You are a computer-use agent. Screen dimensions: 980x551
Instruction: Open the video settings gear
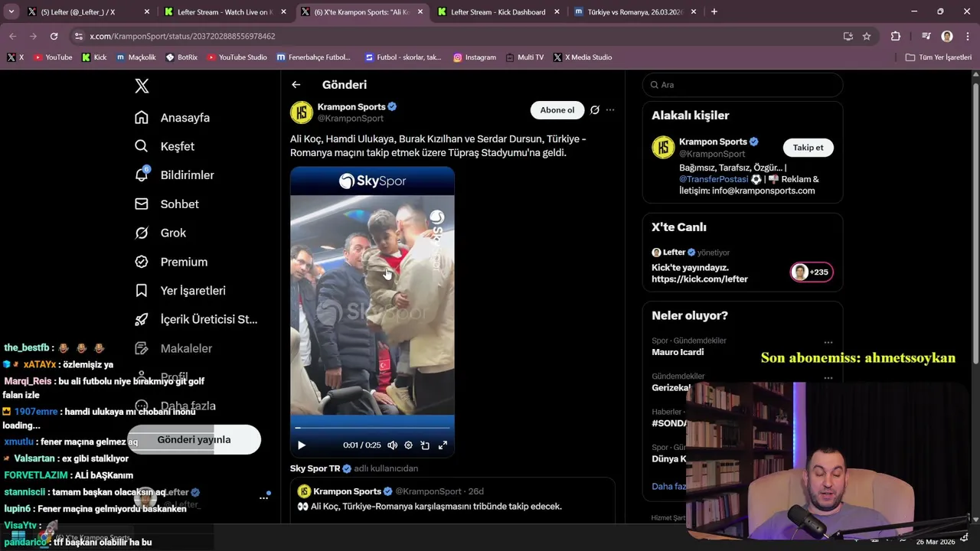point(409,445)
